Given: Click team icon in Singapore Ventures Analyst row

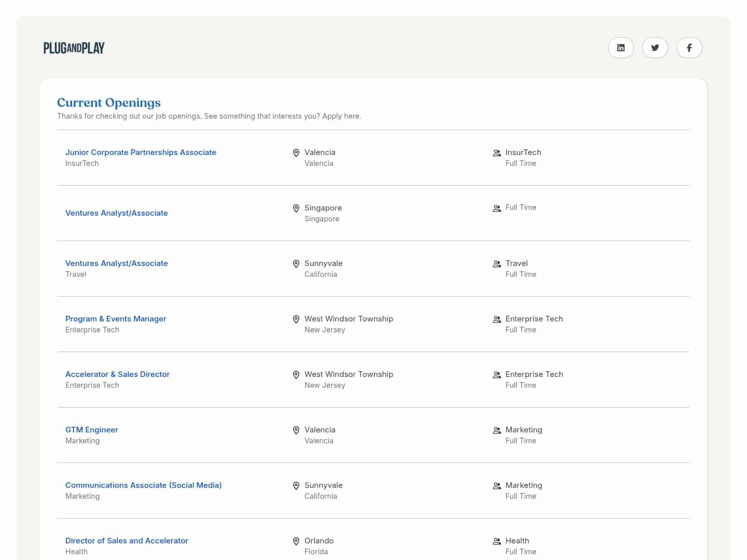Looking at the screenshot, I should click(x=497, y=208).
